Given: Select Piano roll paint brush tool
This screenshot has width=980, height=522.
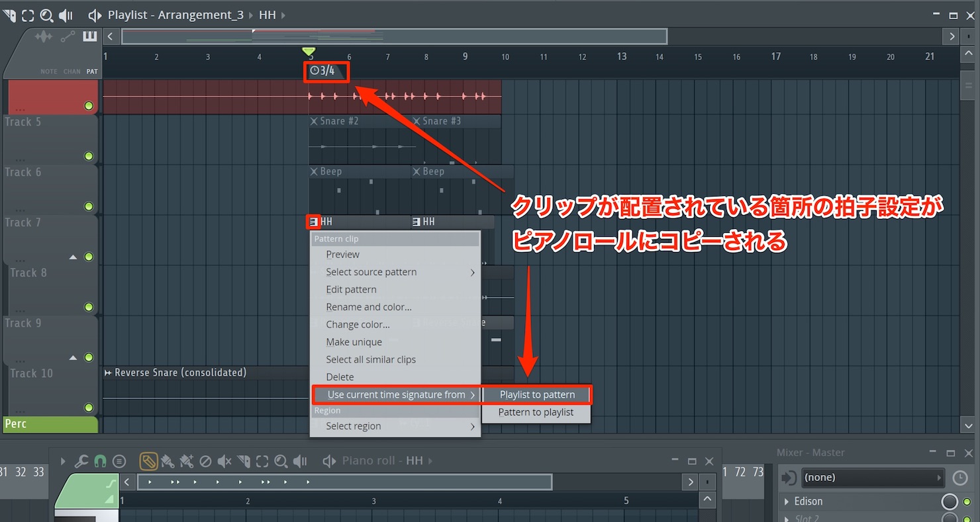Looking at the screenshot, I should pos(168,461).
